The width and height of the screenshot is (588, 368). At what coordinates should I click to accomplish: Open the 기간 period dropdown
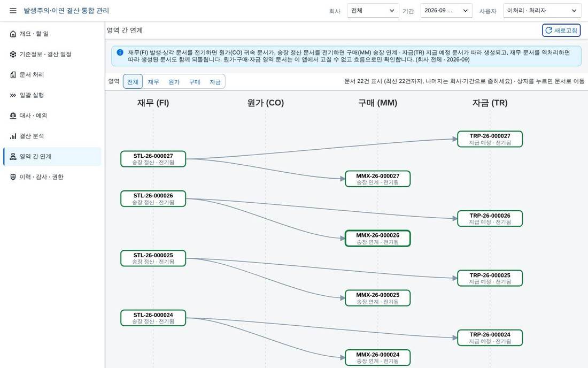tap(446, 11)
